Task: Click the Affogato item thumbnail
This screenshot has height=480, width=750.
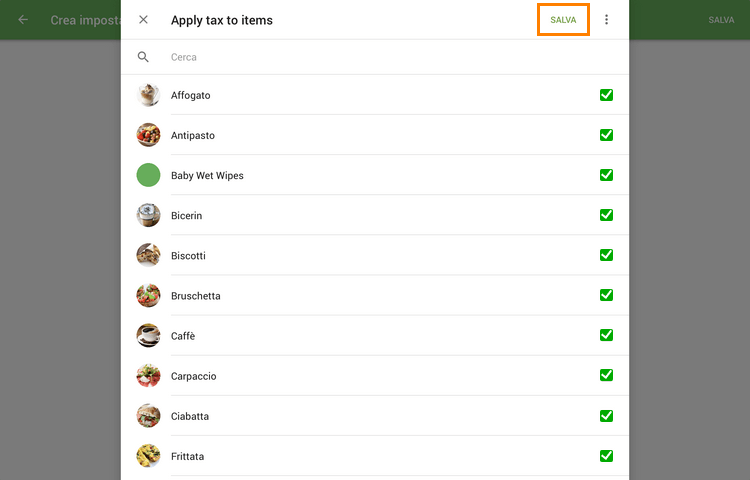Action: point(148,95)
